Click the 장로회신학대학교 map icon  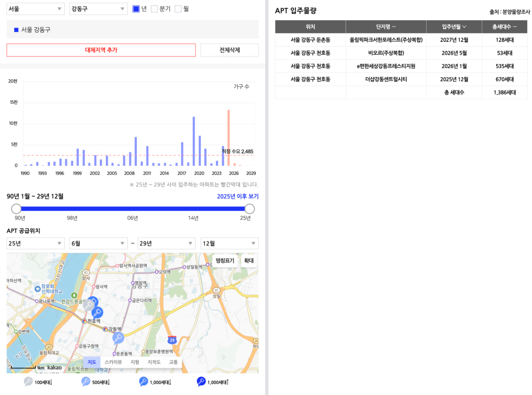coord(37,289)
